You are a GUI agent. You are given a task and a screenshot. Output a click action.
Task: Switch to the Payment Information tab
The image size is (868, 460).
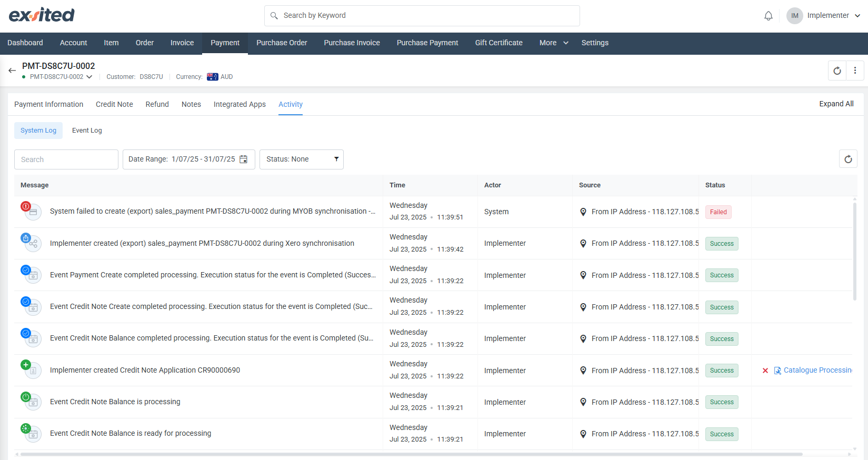coord(49,104)
